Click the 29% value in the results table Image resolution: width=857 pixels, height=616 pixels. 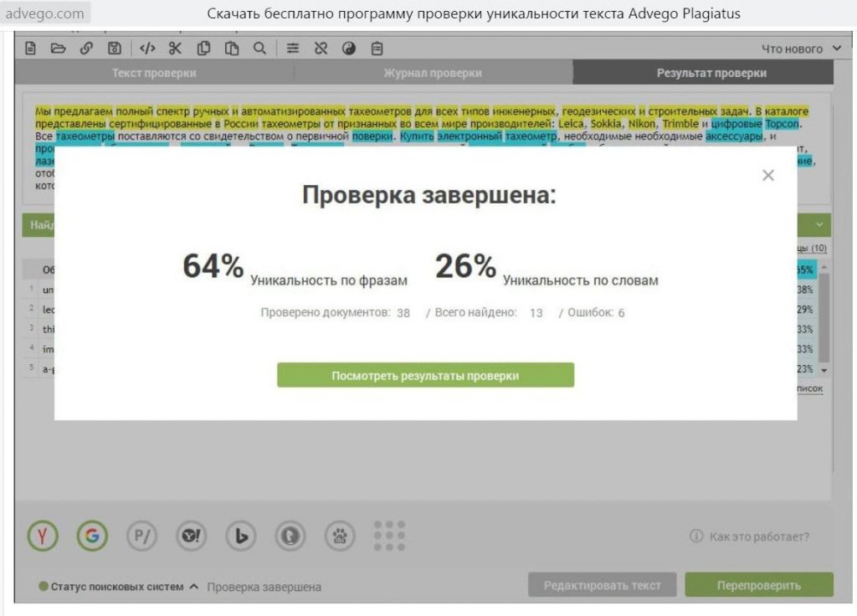tap(804, 310)
